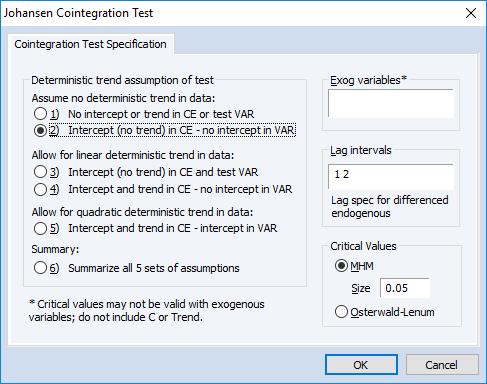Screen dimensions: 487x384
Task: Click the Summarize all 5 sets label
Action: point(154,268)
